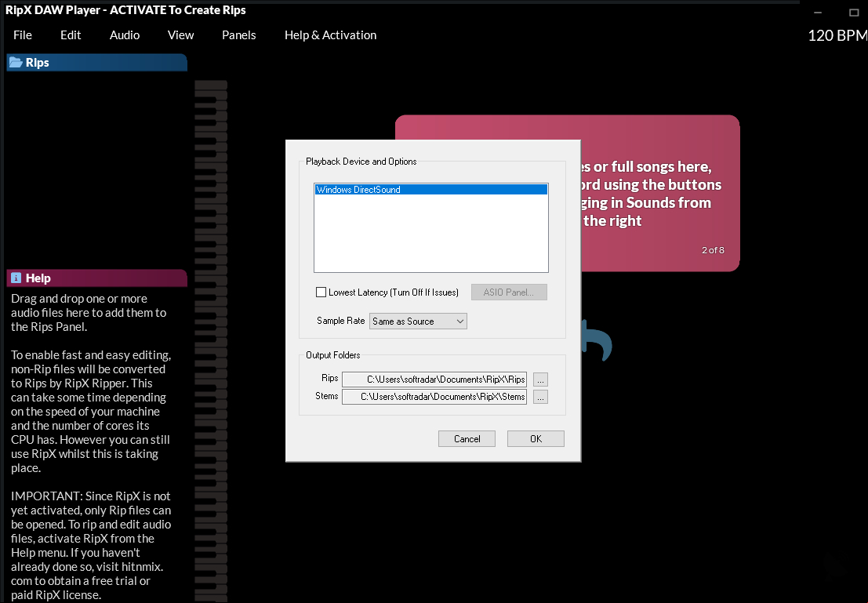Browse for the Rips output folder
This screenshot has height=603, width=868.
tap(540, 380)
